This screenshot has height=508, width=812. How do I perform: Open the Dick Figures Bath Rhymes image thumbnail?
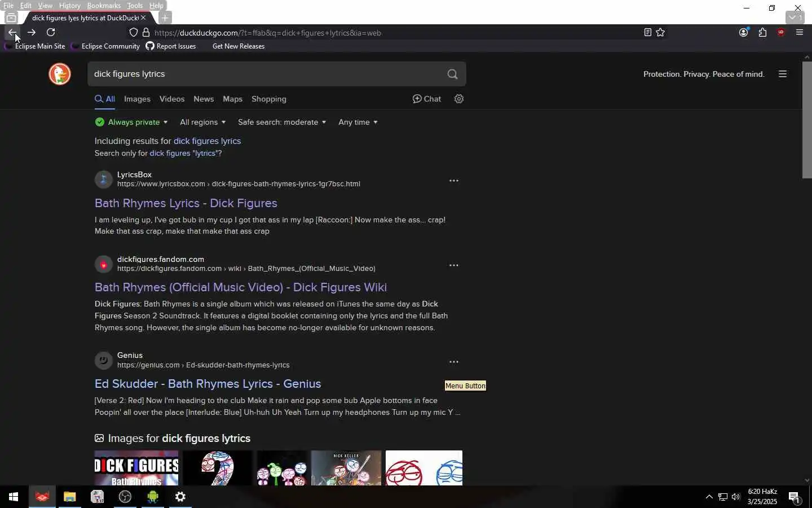pyautogui.click(x=136, y=468)
